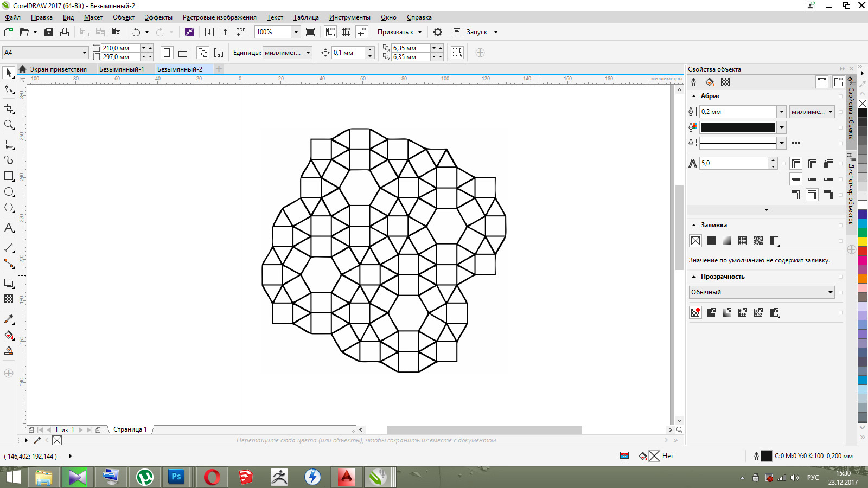Open the Инструменты menu
This screenshot has height=488, width=868.
coord(349,17)
